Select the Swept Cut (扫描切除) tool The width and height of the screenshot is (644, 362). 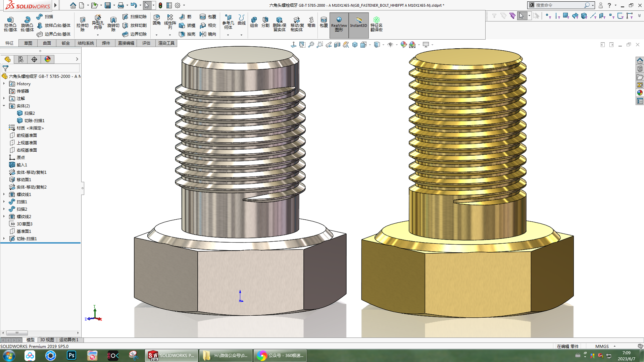(135, 16)
